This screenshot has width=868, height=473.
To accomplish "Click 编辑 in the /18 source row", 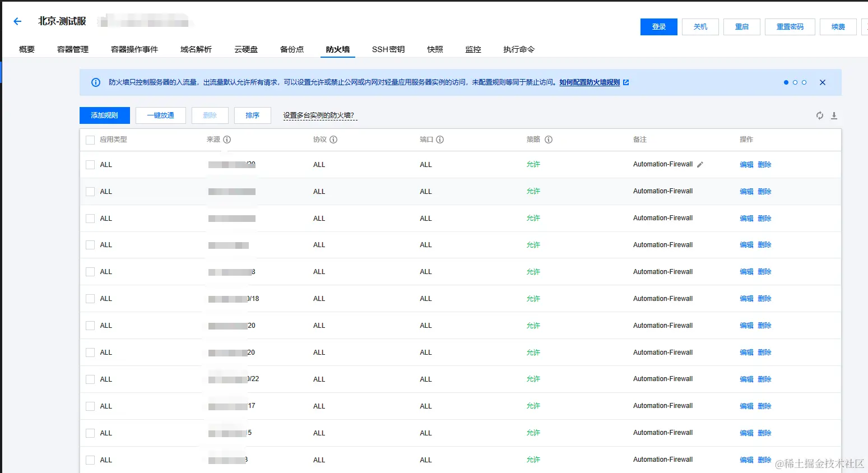I will click(x=746, y=299).
